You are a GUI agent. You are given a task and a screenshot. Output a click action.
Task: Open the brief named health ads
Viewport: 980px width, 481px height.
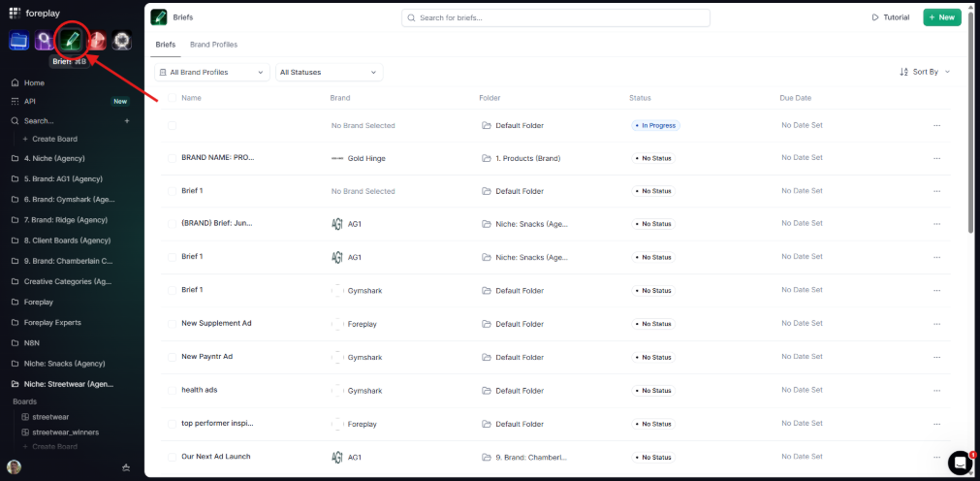coord(200,390)
